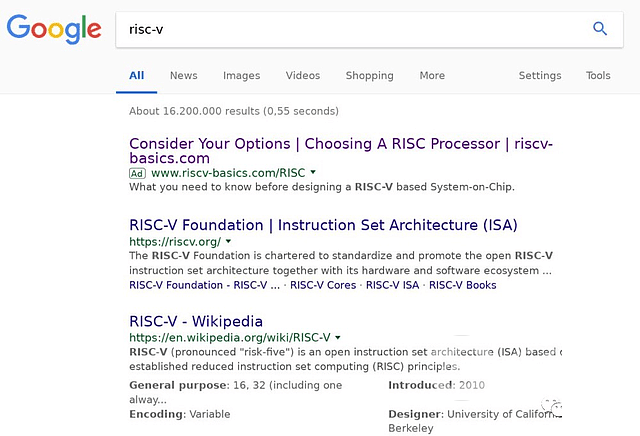This screenshot has height=436, width=640.
Task: Click 'General purpose: 16, 32' fact text
Action: (x=236, y=392)
